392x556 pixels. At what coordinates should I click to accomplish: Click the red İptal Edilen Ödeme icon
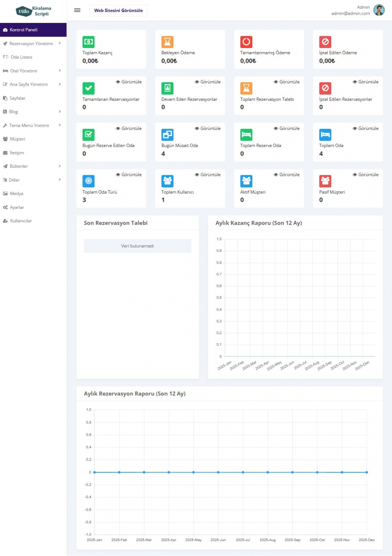(x=325, y=42)
